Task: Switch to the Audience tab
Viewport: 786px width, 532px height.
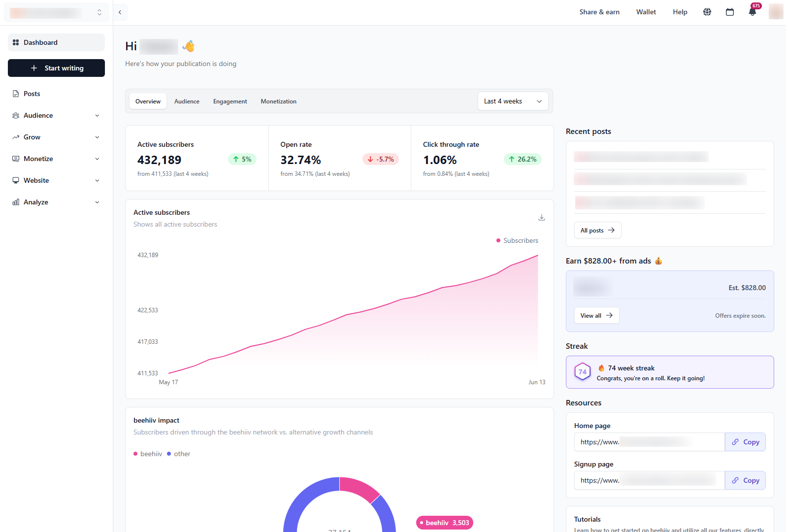Action: coord(187,101)
